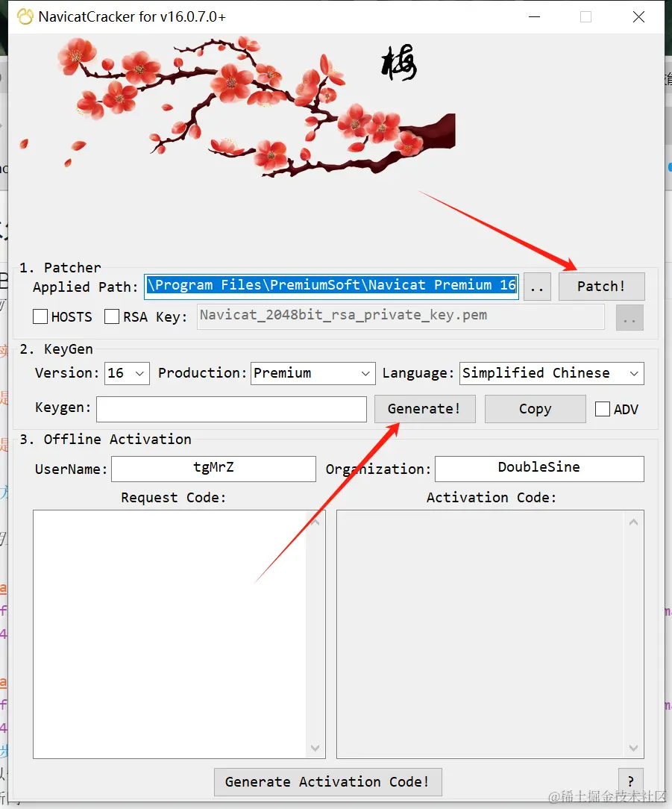Click into the Activation Code box
Image resolution: width=672 pixels, height=809 pixels.
tap(490, 634)
